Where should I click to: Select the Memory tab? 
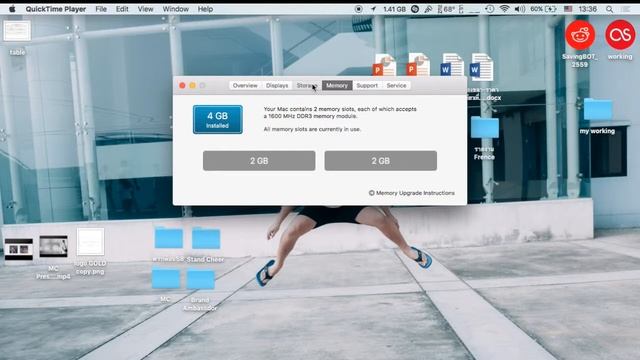pyautogui.click(x=337, y=85)
